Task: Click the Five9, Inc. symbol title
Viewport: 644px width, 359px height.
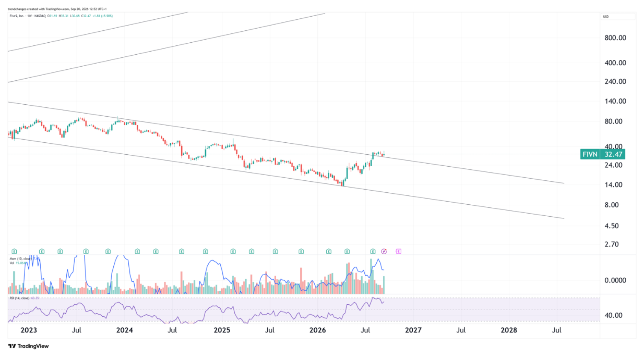Action: 17,16
